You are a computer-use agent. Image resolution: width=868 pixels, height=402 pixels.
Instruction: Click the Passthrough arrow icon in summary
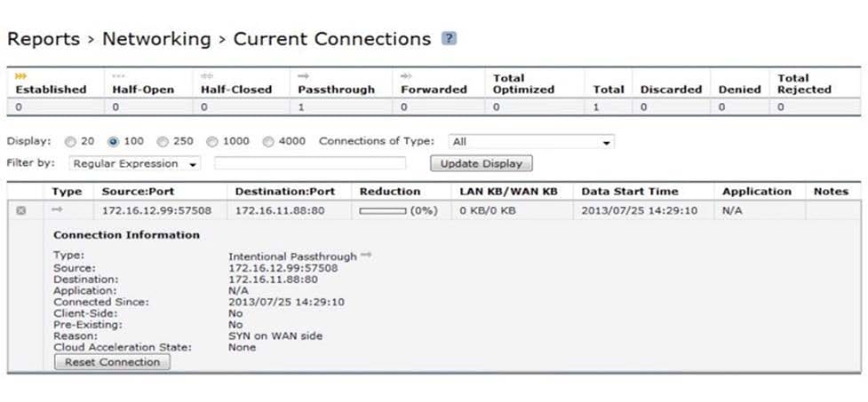point(303,76)
